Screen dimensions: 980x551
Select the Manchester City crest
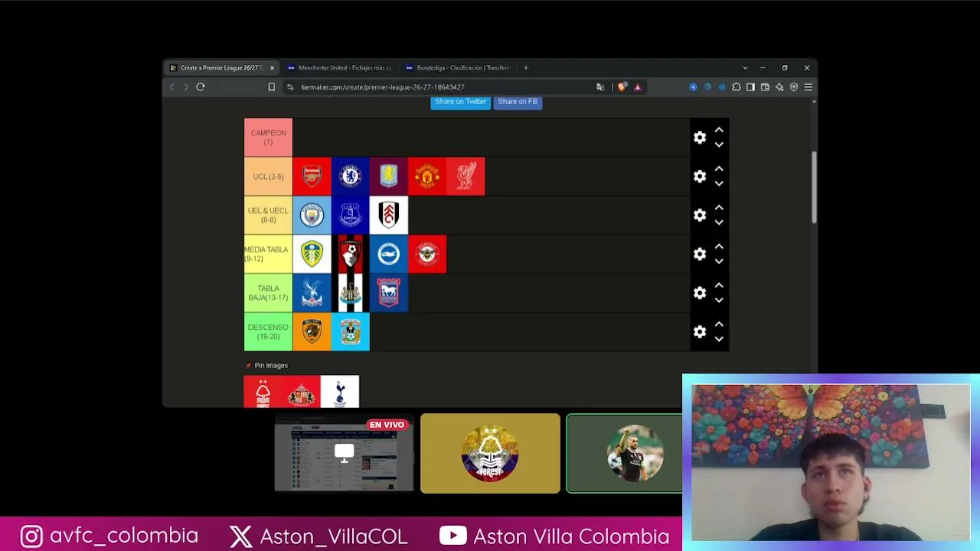point(312,215)
